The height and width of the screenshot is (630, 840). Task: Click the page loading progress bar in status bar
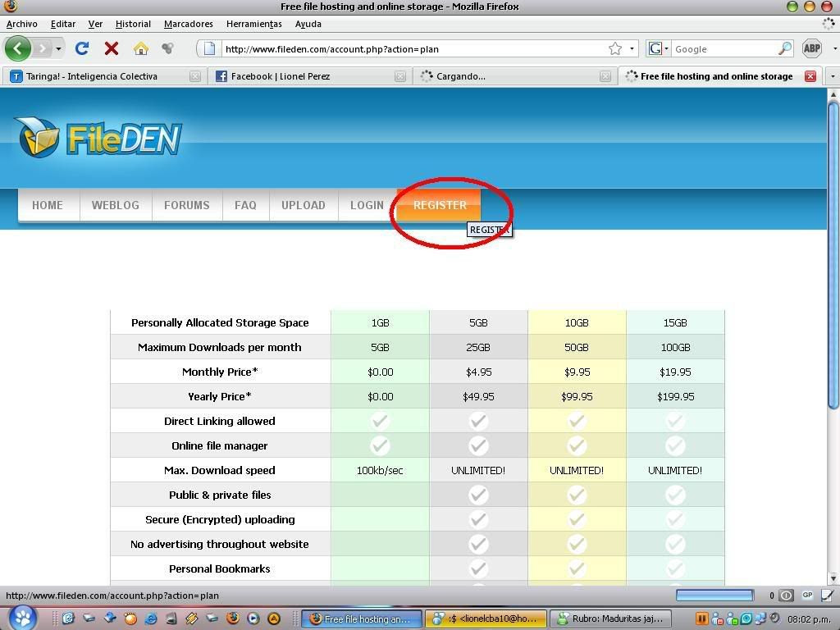tap(714, 596)
